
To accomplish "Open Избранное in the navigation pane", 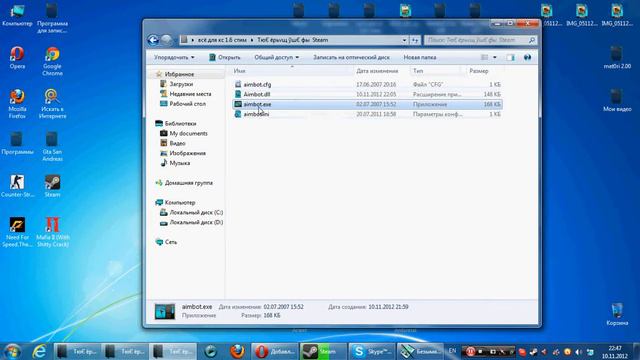I will tap(179, 74).
